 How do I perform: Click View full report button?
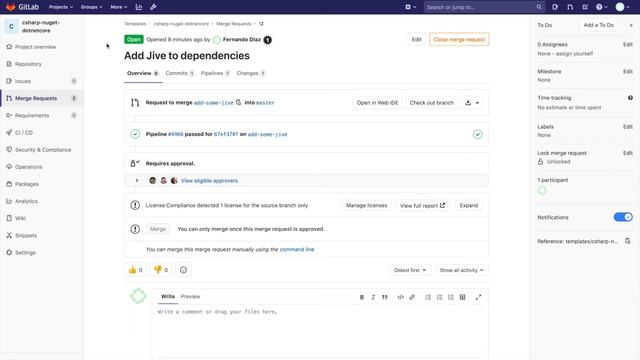[422, 205]
